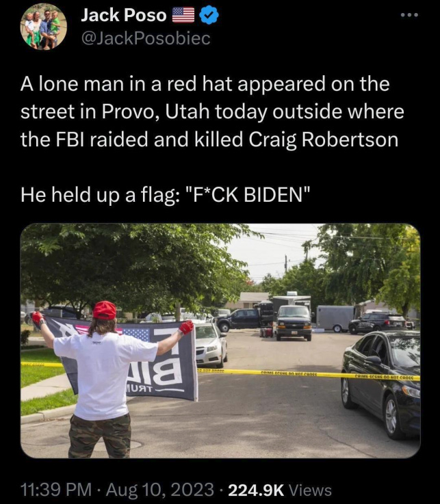The height and width of the screenshot is (504, 440).
Task: Open Jack Poso's round profile picture
Action: pyautogui.click(x=44, y=27)
